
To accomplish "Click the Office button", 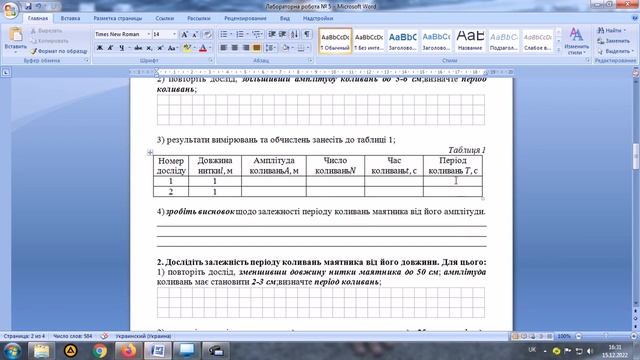I will (x=11, y=10).
